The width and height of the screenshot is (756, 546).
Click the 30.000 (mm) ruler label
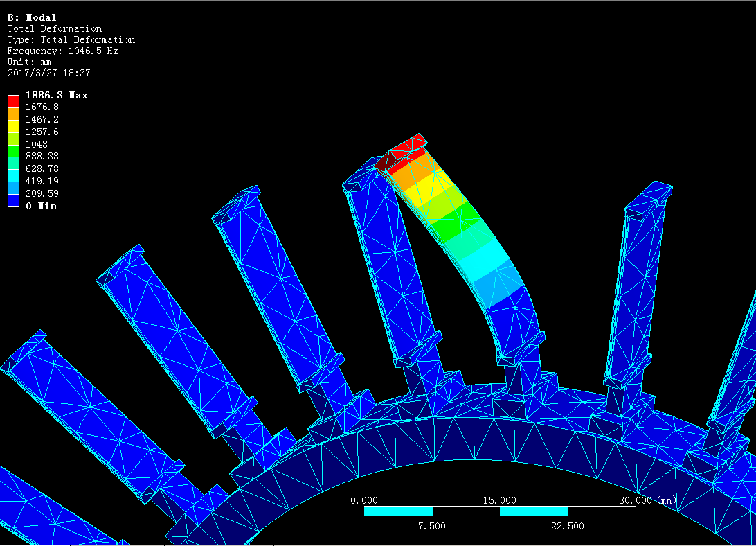point(647,501)
